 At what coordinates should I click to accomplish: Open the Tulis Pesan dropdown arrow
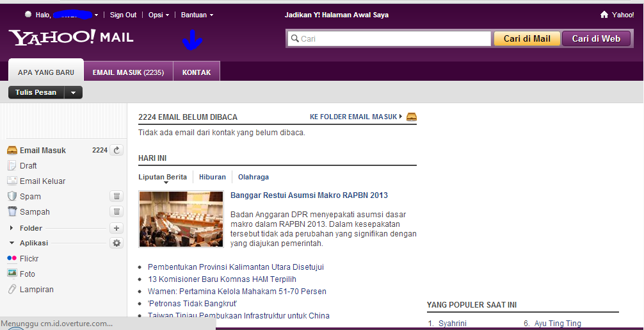tap(73, 92)
